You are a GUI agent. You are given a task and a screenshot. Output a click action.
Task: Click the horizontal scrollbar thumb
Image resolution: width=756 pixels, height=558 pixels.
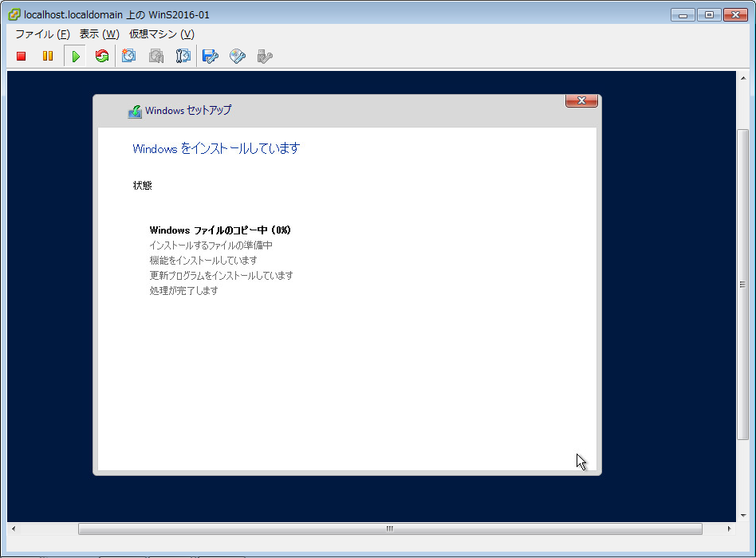coord(390,529)
